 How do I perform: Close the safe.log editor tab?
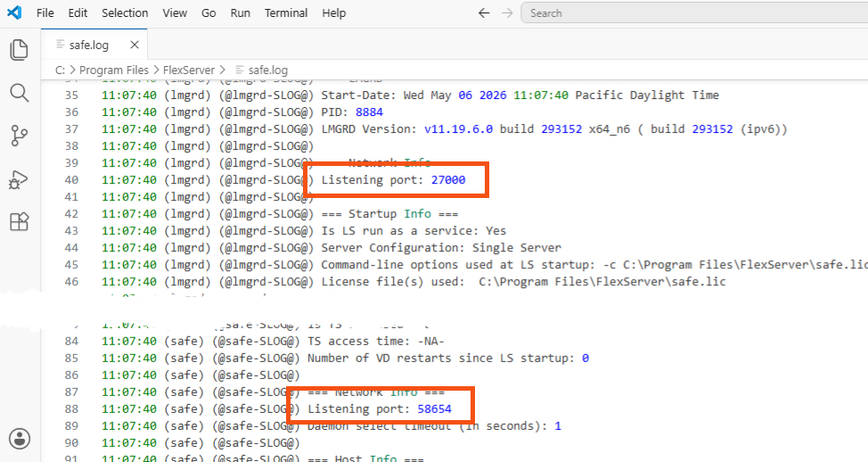pos(134,45)
